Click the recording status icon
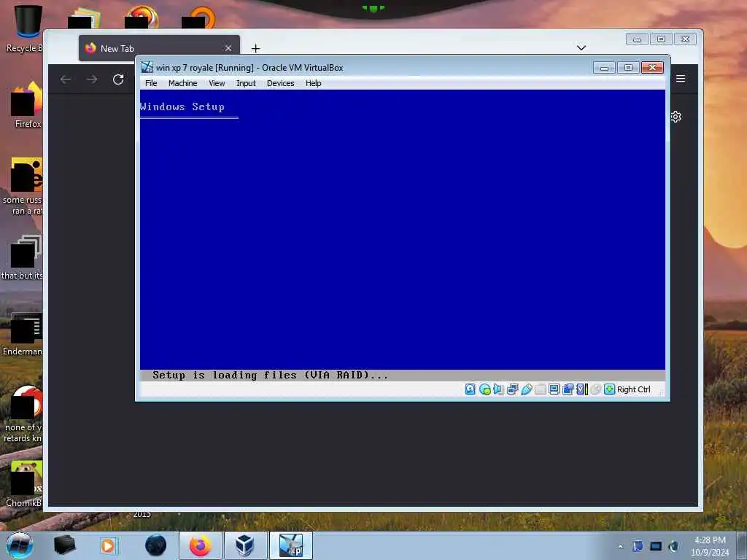This screenshot has width=747, height=560. [x=568, y=389]
